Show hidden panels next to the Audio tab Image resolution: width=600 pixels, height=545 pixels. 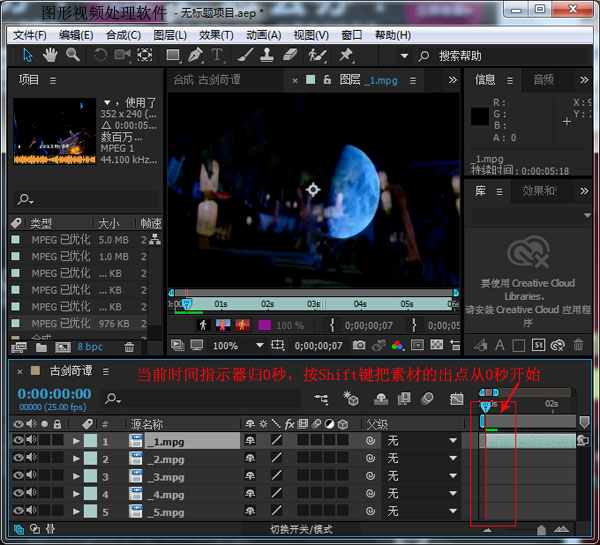(x=584, y=80)
